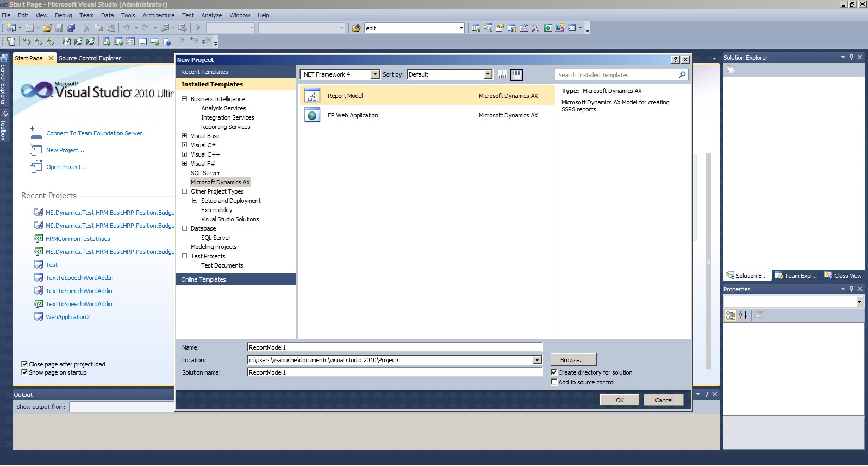This screenshot has height=466, width=868.
Task: Click the Start Page green arrow icon
Action: [x=548, y=28]
